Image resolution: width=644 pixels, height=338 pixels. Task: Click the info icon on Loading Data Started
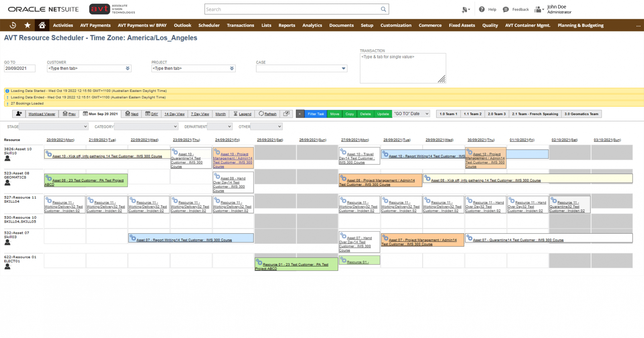pos(7,91)
